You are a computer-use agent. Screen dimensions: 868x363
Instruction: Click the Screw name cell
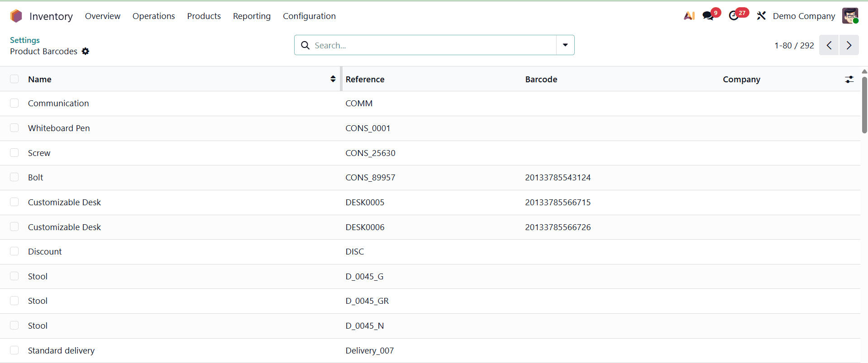pos(39,153)
